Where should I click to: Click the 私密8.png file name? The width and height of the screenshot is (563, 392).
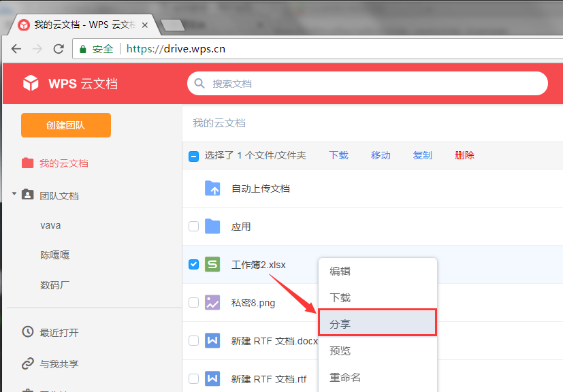tap(253, 303)
